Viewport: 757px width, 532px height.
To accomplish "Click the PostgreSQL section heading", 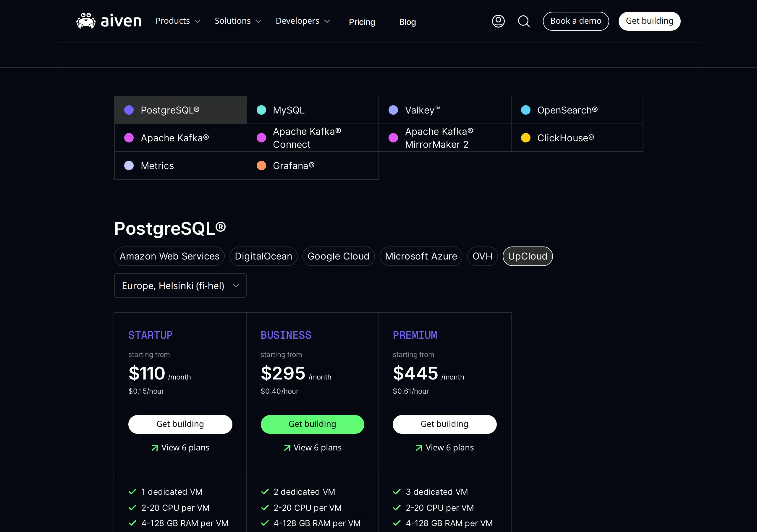I will tap(170, 228).
